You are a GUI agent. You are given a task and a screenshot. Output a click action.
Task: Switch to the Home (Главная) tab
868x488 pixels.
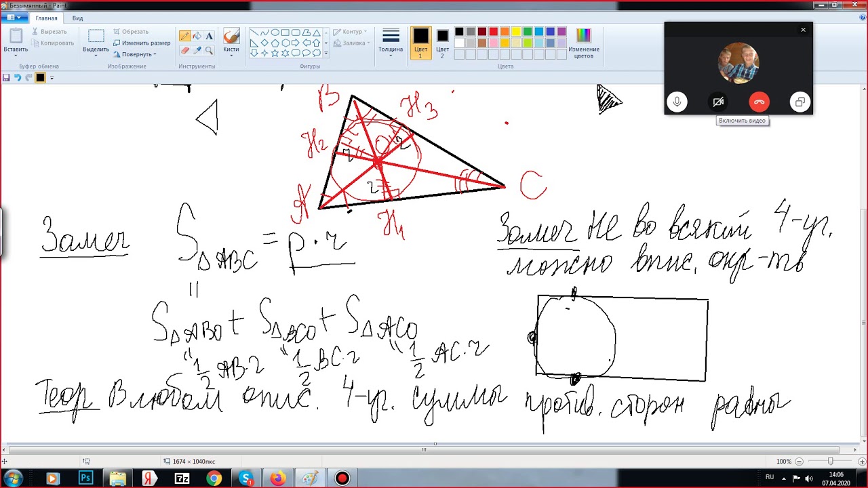point(46,18)
